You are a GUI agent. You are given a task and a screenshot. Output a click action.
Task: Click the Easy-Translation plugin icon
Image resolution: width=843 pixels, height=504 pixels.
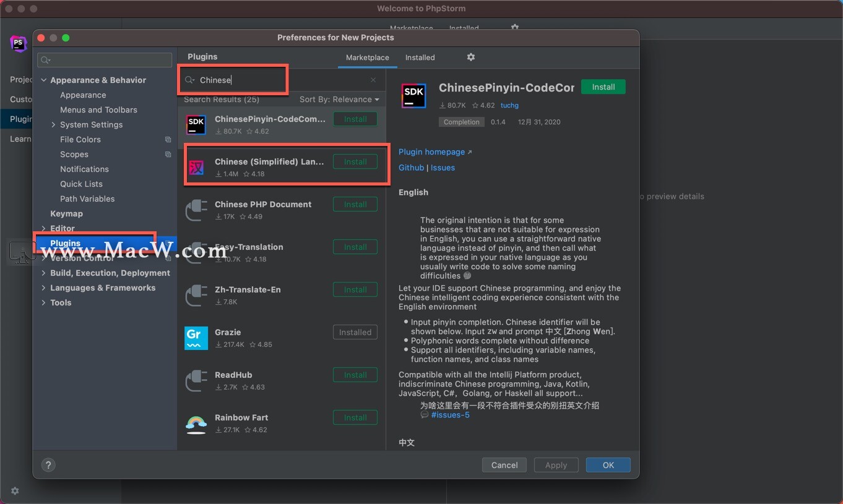pos(196,253)
